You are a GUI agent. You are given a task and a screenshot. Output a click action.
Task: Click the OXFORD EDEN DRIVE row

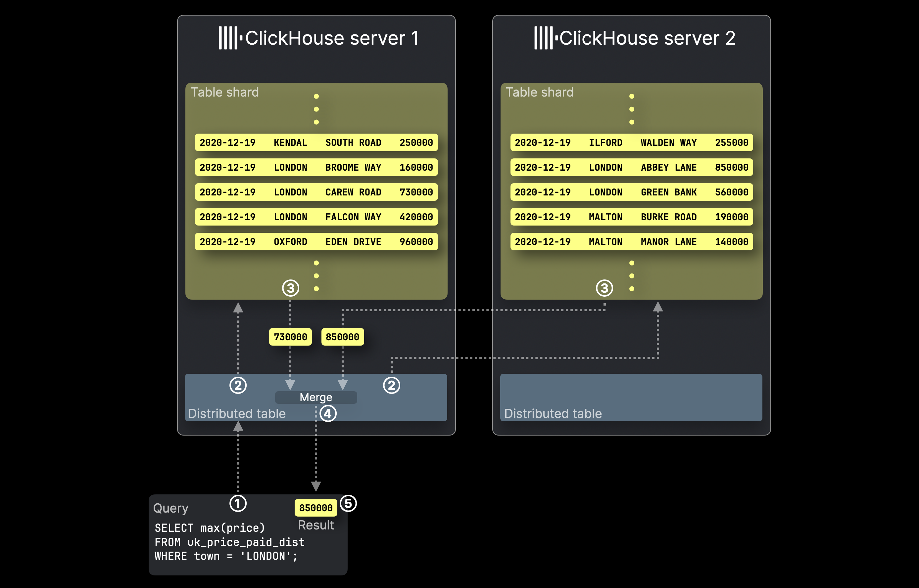[316, 242]
